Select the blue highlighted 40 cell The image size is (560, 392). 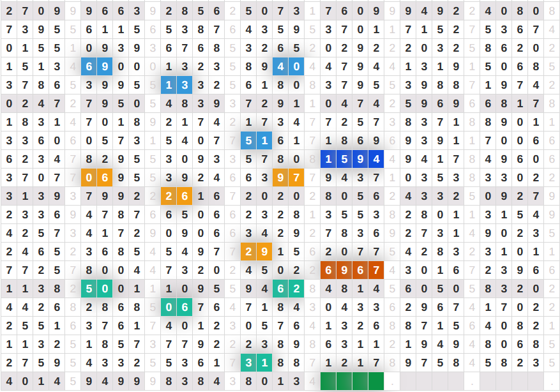288,66
